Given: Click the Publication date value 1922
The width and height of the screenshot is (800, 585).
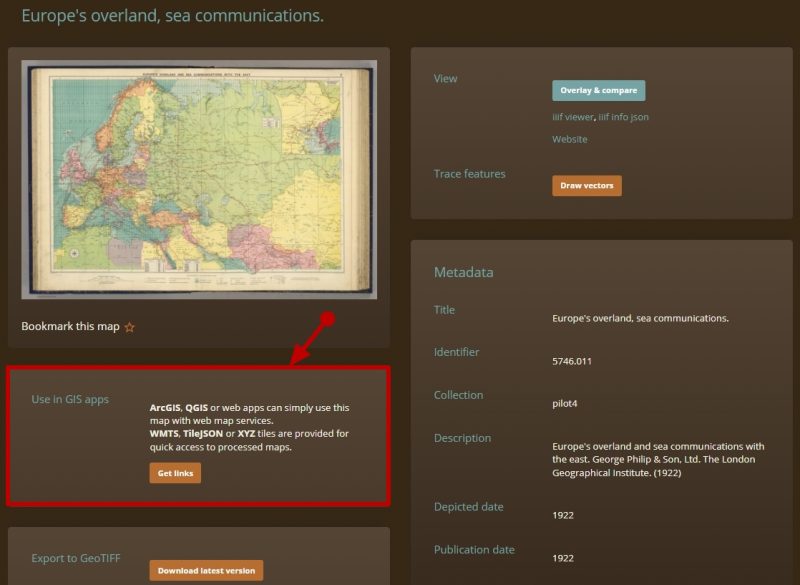Looking at the screenshot, I should 563,558.
